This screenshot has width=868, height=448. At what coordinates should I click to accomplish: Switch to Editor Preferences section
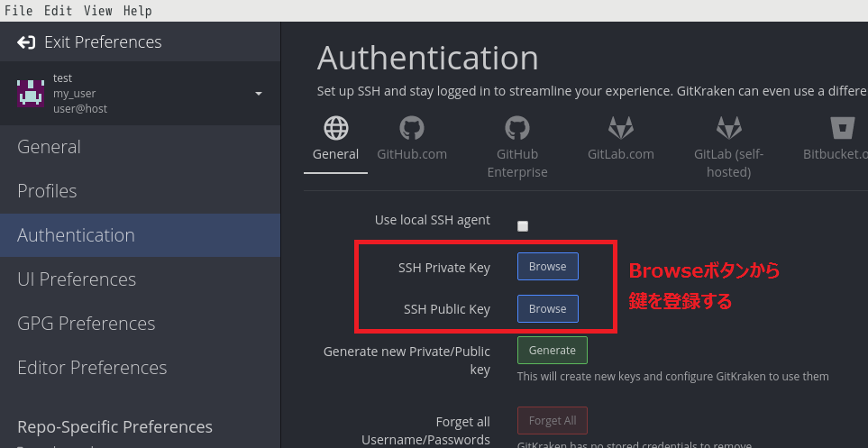pyautogui.click(x=92, y=368)
